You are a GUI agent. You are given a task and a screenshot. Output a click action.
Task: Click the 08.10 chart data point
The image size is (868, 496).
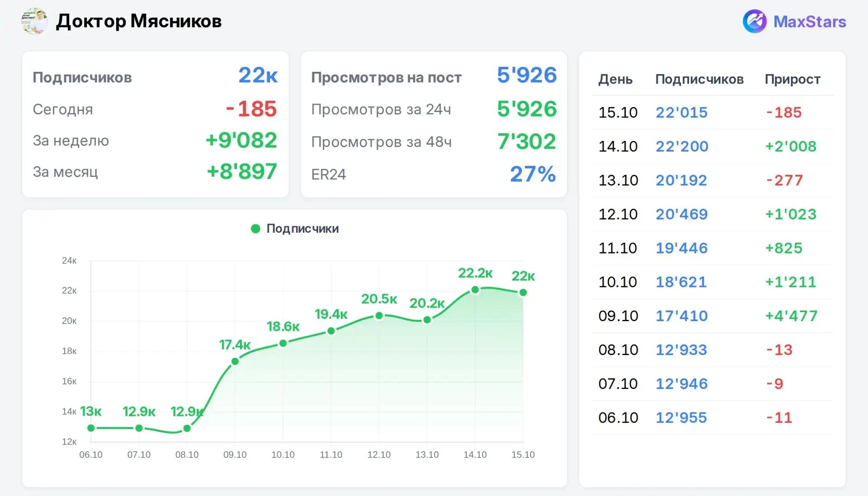(x=187, y=428)
